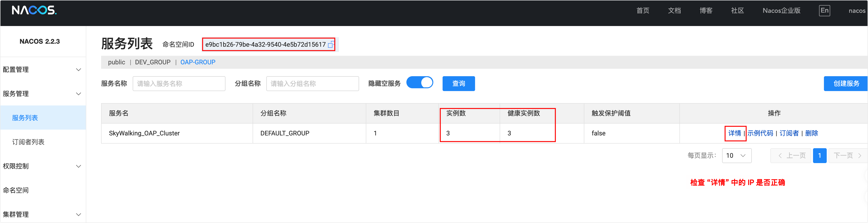Expand the 集群管理 menu
This screenshot has width=868, height=223.
43,214
